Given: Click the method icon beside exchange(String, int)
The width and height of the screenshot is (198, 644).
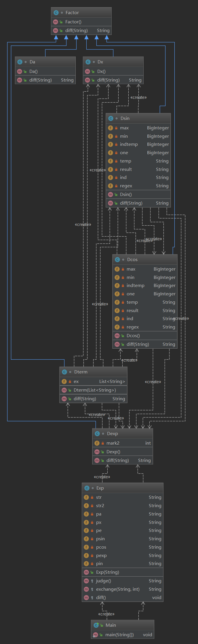Looking at the screenshot, I should coord(86,589).
